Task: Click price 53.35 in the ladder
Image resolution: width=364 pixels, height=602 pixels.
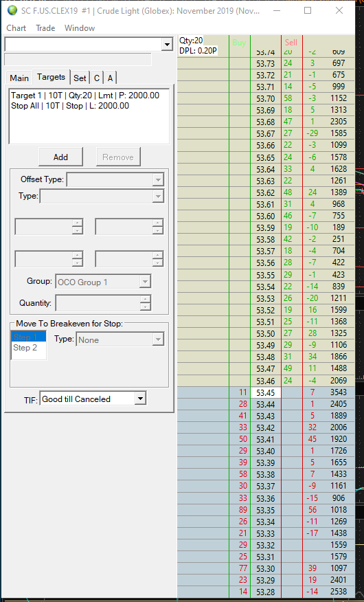Action: pyautogui.click(x=266, y=510)
